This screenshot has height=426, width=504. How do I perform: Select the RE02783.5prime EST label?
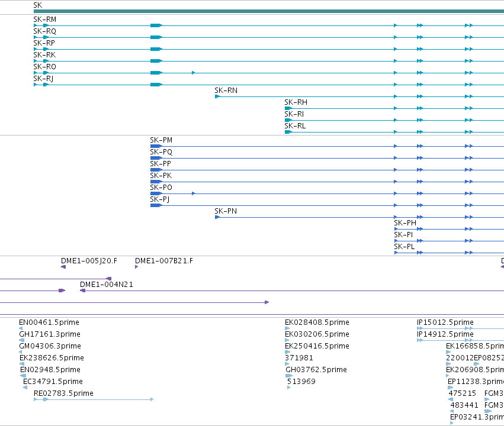[x=63, y=393]
